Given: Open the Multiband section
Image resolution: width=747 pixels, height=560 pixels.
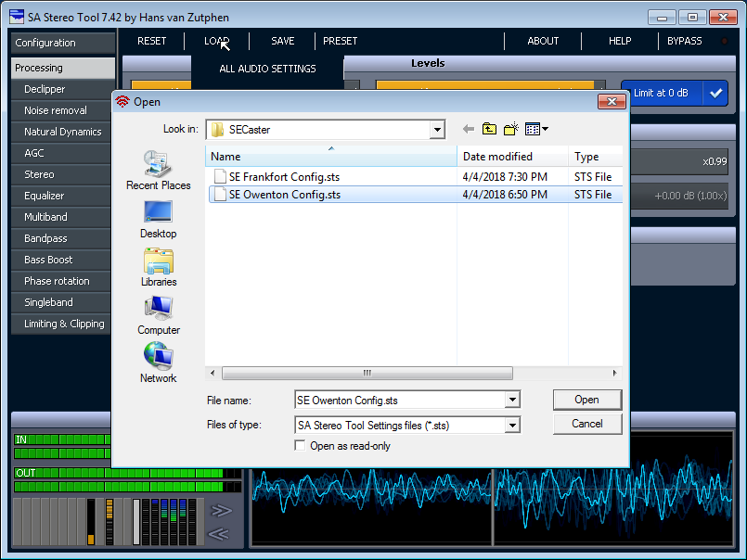Looking at the screenshot, I should (61, 217).
